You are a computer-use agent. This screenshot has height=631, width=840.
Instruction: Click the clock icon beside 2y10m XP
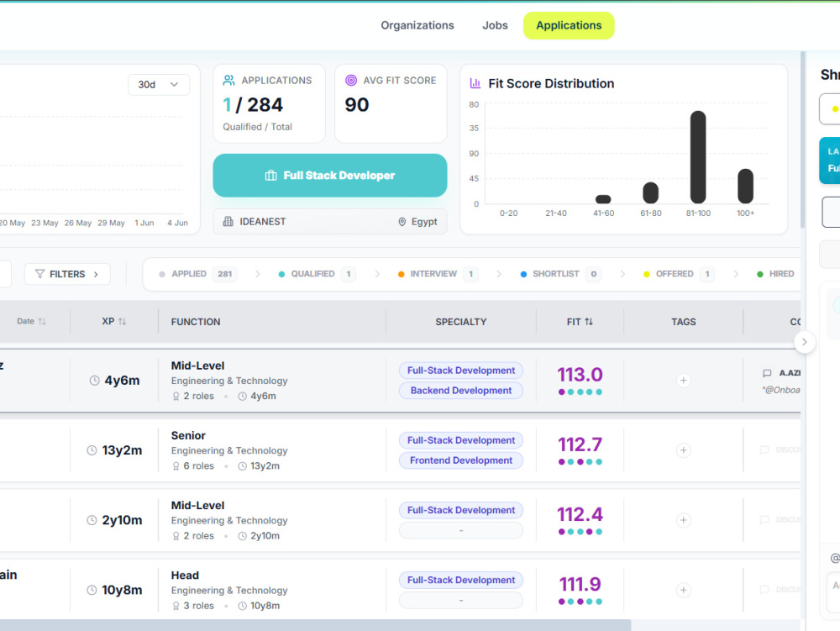(x=92, y=520)
